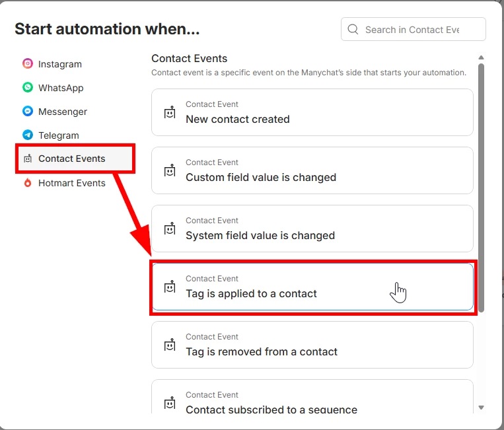Click the scrollbar down arrow

481,408
